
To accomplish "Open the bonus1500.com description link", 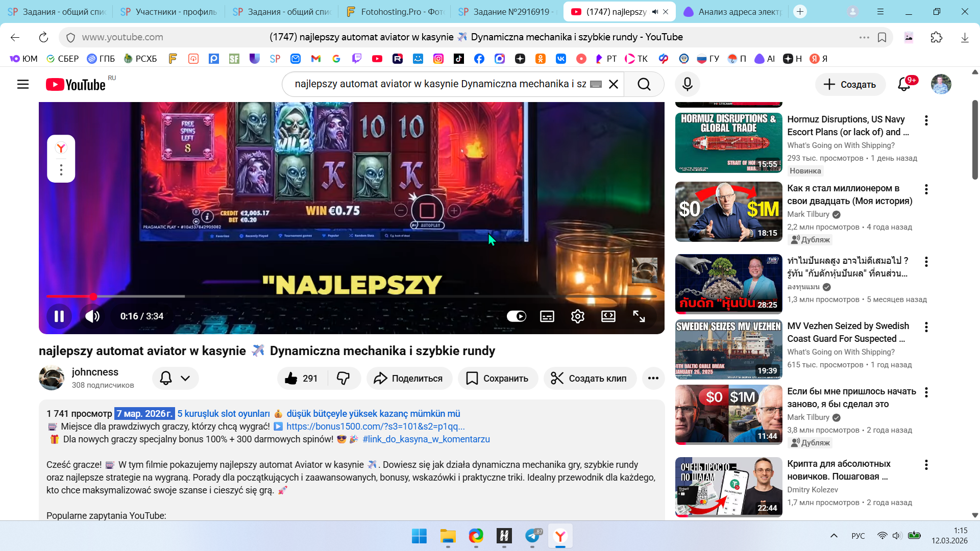I will 375,427.
